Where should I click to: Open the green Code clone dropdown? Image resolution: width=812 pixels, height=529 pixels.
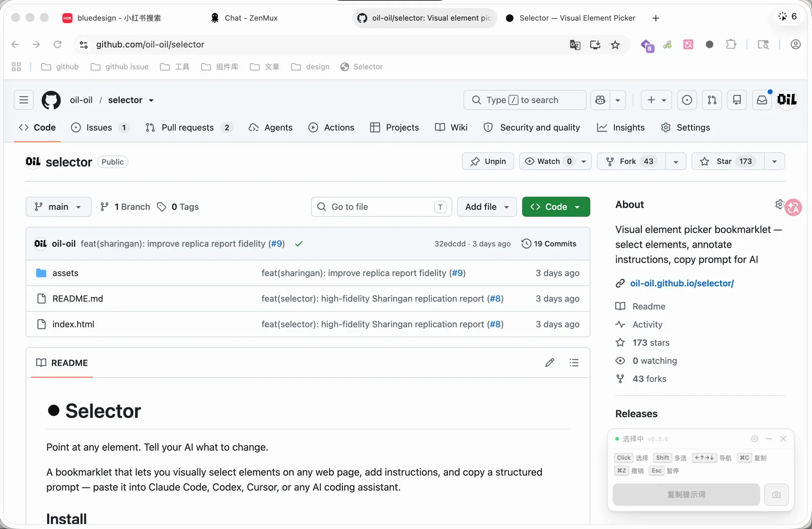[556, 207]
